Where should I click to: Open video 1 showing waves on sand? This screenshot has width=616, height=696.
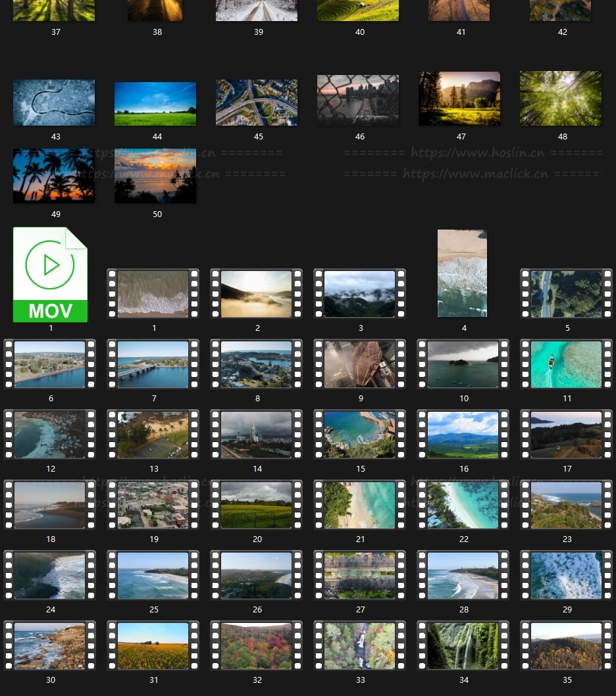(153, 293)
